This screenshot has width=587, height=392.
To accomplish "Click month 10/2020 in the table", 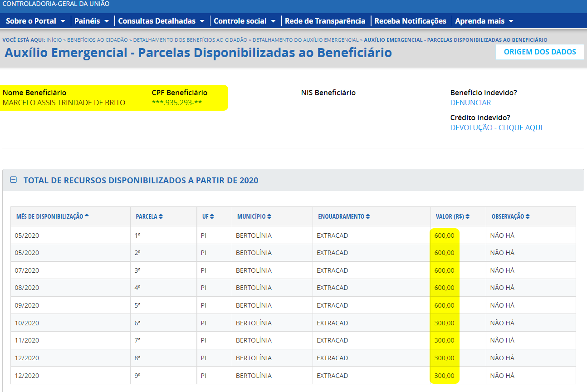I will tap(27, 323).
